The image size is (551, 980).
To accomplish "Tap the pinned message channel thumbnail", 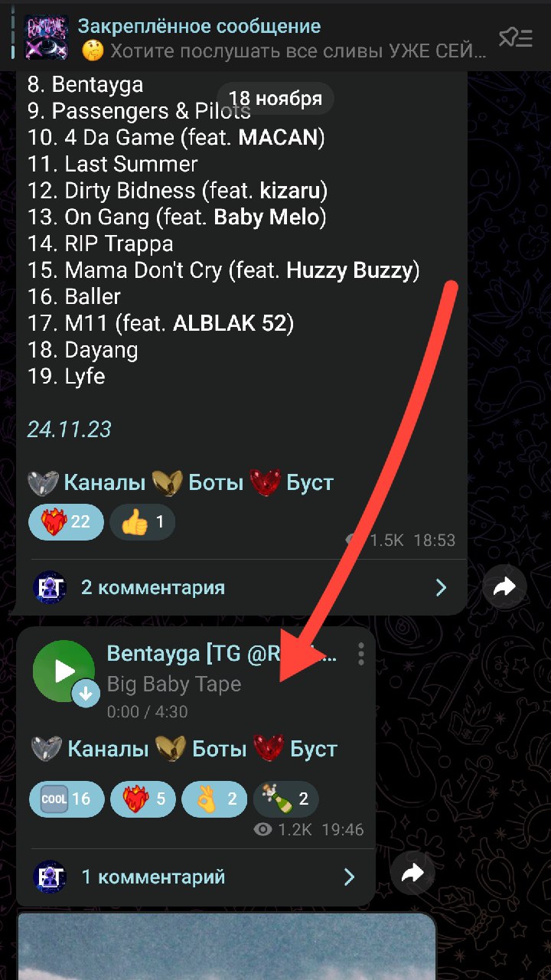I will [x=46, y=38].
